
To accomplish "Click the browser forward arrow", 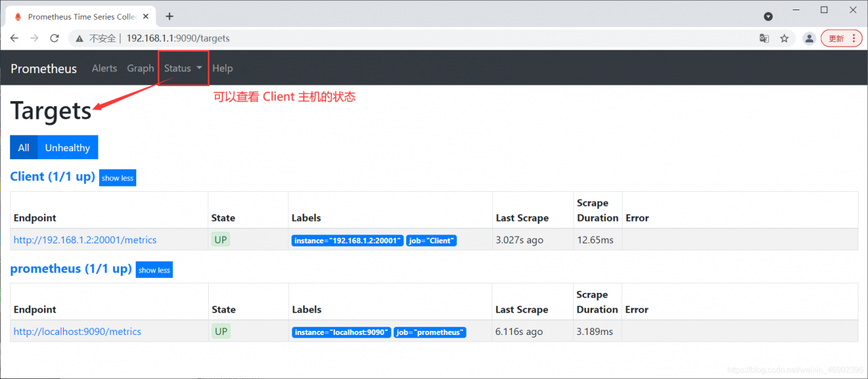I will pyautogui.click(x=35, y=39).
